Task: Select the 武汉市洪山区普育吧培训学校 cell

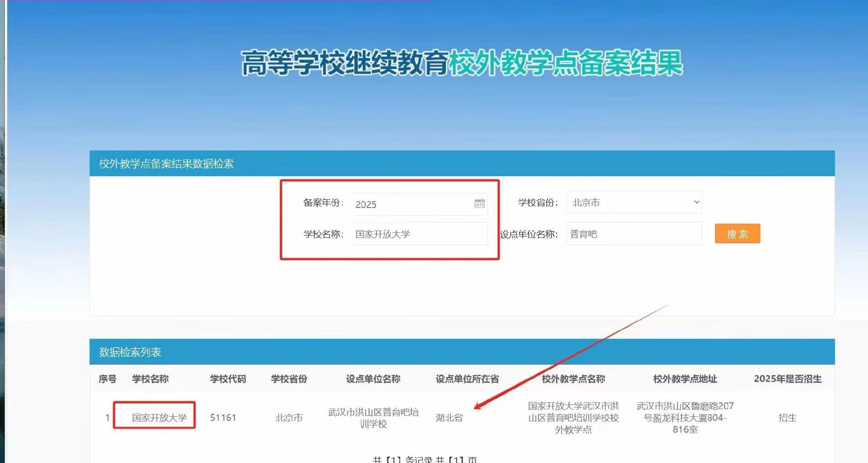Action: [x=373, y=418]
